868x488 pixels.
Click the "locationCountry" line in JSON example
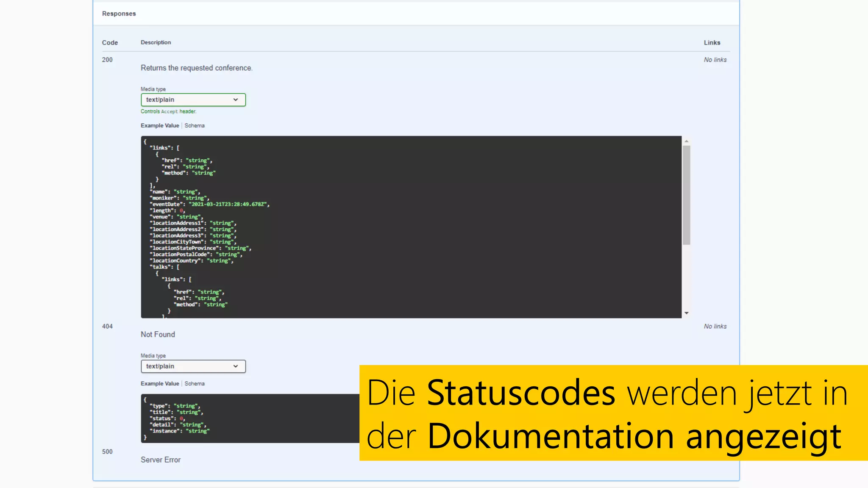(191, 261)
